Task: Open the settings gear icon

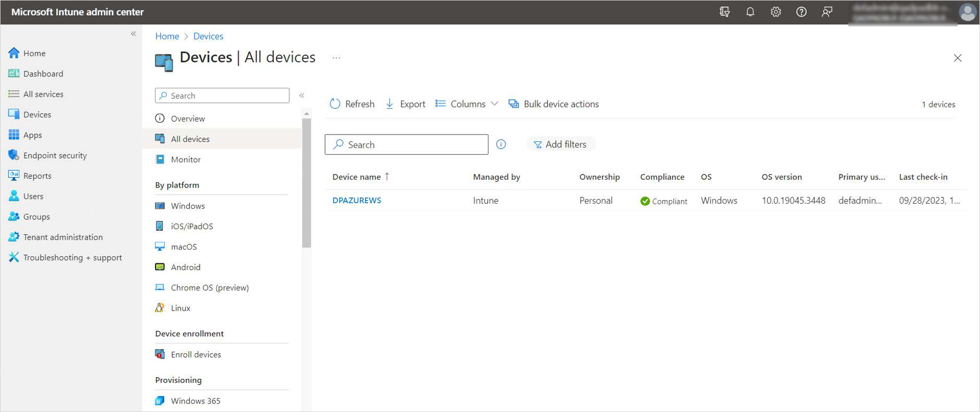Action: pos(776,12)
